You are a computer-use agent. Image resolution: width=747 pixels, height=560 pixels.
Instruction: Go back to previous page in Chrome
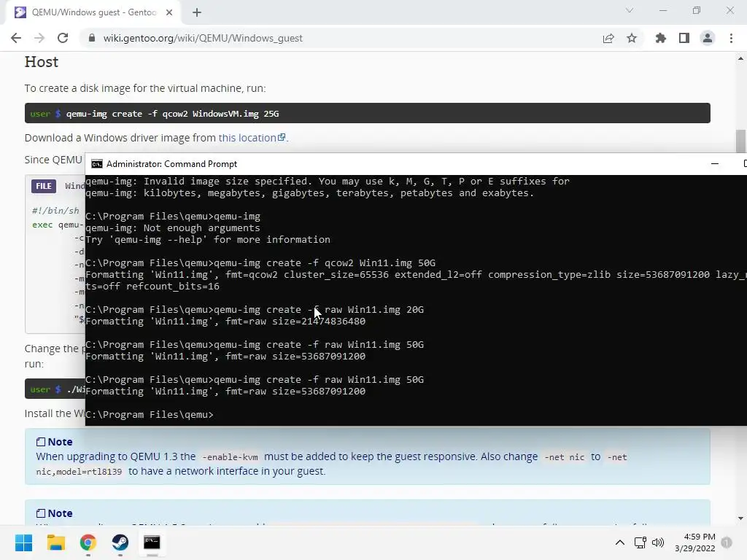pos(16,38)
